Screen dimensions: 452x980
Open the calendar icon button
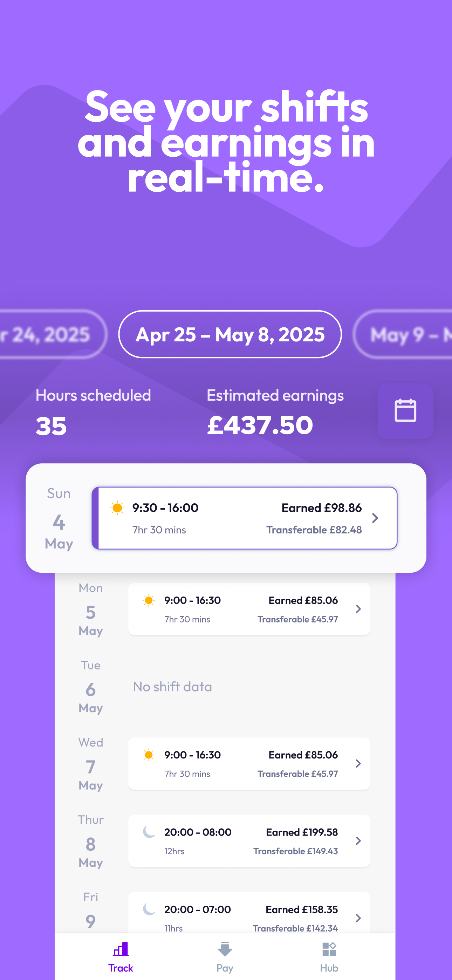(x=405, y=410)
